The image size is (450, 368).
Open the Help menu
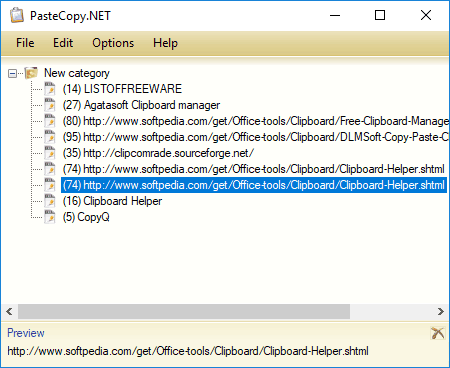coord(165,43)
